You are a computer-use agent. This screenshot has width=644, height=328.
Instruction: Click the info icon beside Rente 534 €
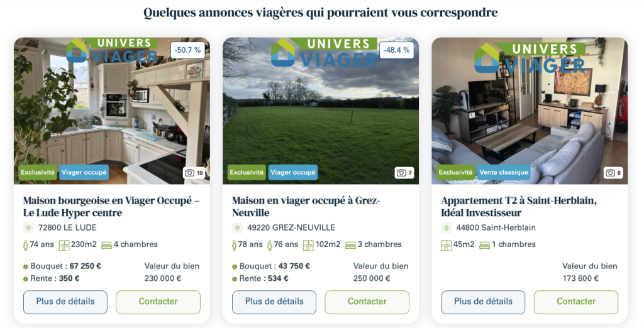point(235,279)
